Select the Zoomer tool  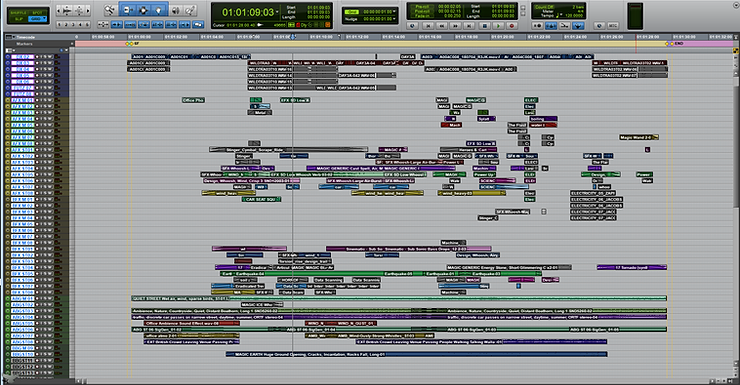click(x=110, y=10)
